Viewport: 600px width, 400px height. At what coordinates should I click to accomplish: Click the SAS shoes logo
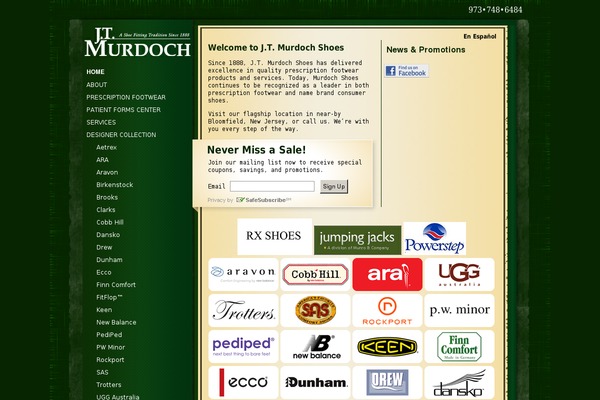pos(315,310)
